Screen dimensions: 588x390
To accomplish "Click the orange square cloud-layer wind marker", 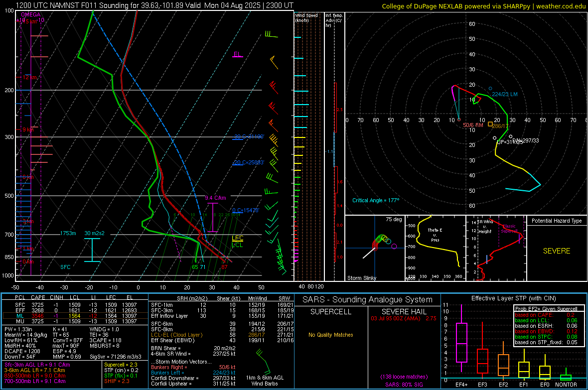I will (490, 124).
